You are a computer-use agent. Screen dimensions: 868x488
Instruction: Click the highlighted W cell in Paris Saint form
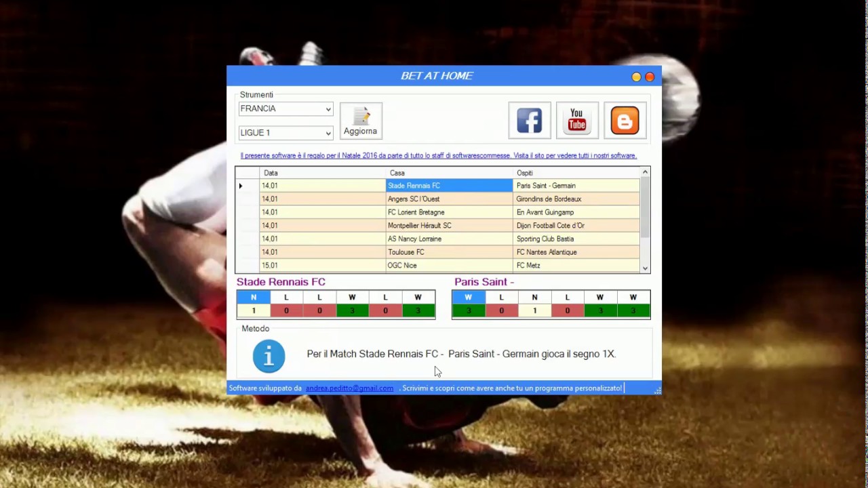point(468,298)
